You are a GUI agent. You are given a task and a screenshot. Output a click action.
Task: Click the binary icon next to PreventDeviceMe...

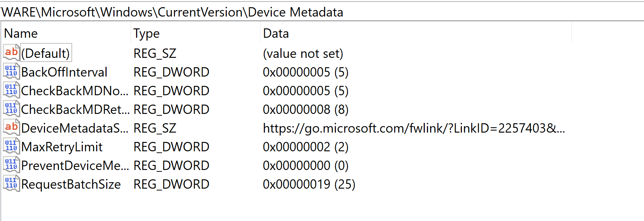click(11, 165)
